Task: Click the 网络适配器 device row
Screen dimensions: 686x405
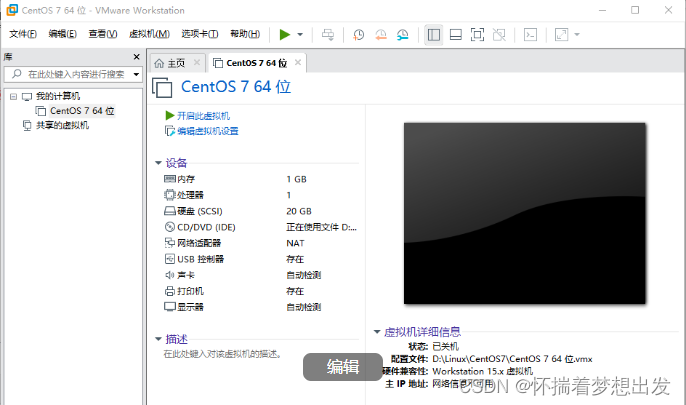Action: click(x=261, y=243)
